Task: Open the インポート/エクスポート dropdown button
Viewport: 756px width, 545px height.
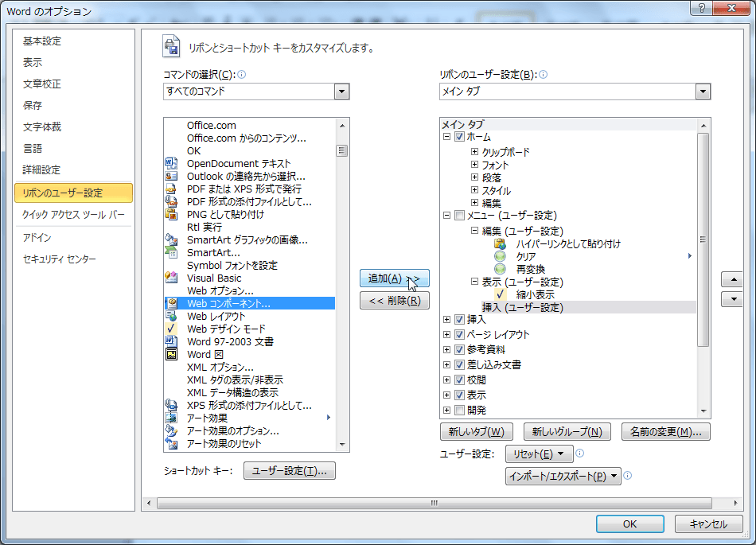Action: pos(563,476)
